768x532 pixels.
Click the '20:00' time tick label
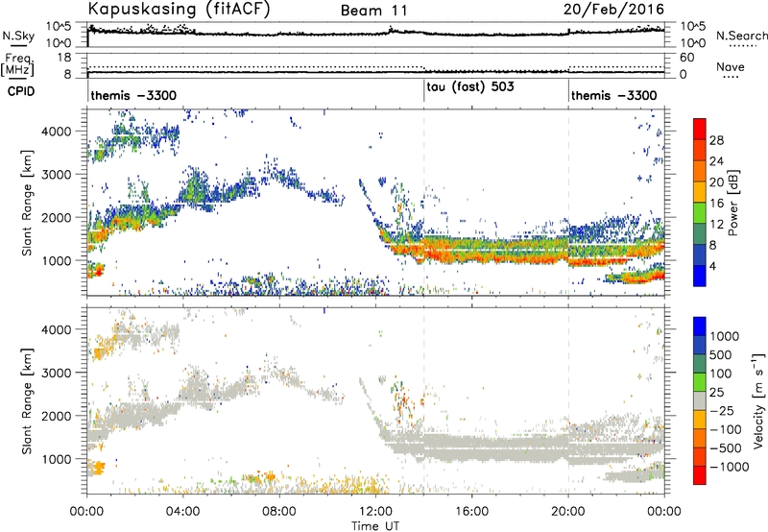pyautogui.click(x=568, y=512)
